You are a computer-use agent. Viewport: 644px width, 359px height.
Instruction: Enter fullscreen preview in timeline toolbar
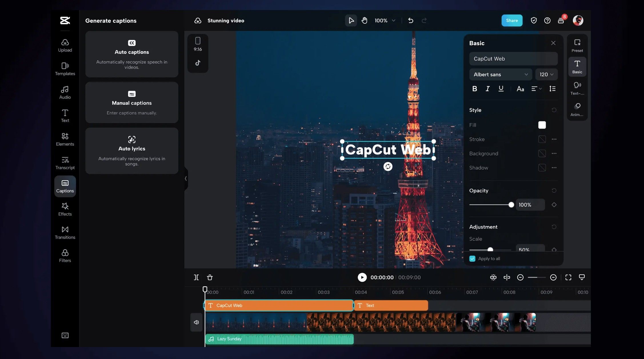[x=568, y=277]
